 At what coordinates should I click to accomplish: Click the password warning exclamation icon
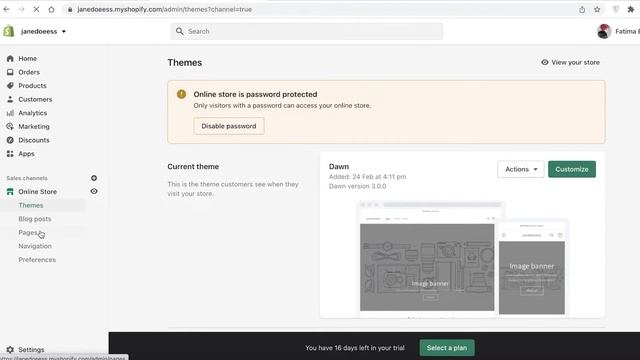tap(181, 94)
